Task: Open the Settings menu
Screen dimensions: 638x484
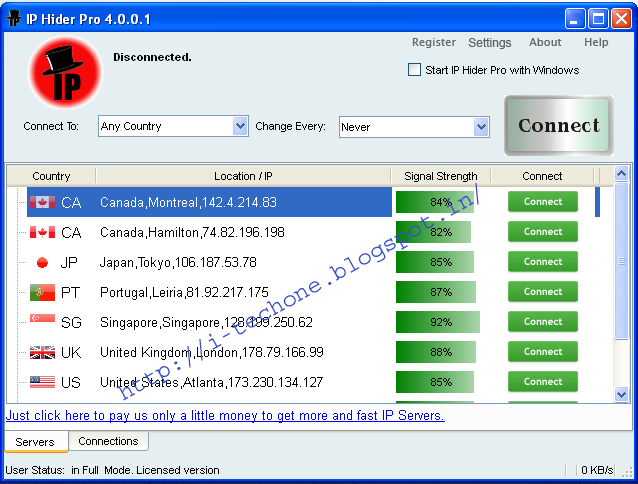Action: 489,43
